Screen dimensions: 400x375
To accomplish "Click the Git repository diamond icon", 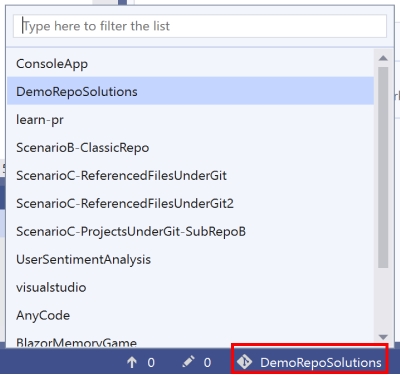I will (245, 362).
